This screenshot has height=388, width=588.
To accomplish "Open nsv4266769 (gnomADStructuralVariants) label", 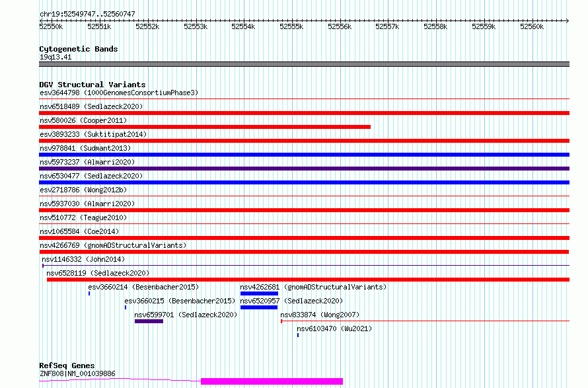I will pyautogui.click(x=113, y=245).
